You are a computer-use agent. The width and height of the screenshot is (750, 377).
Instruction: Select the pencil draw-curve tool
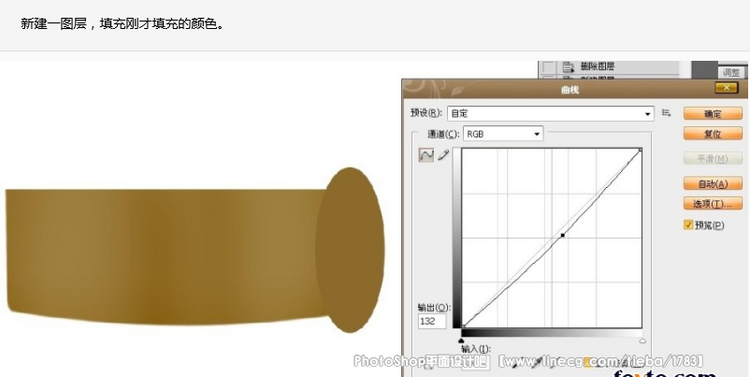[443, 155]
